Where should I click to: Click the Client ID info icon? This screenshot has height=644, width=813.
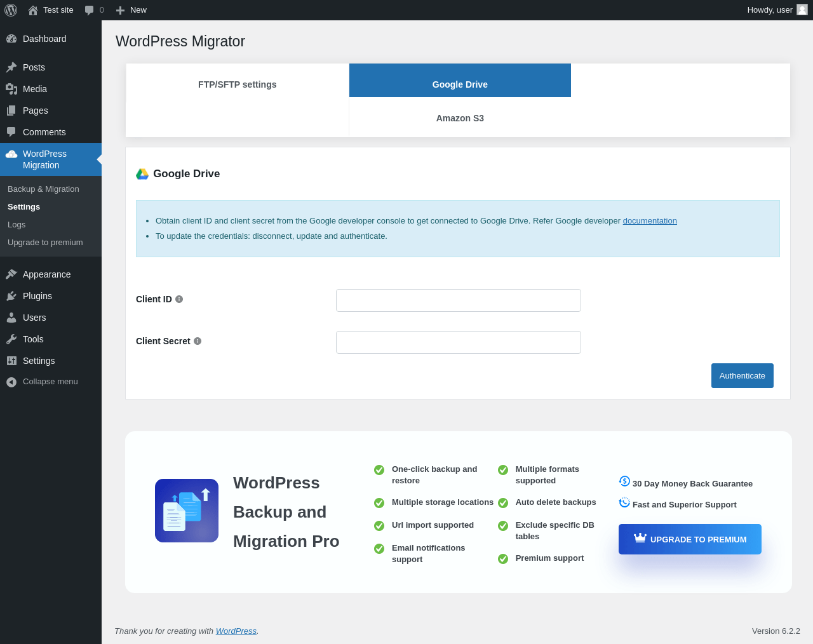click(179, 299)
